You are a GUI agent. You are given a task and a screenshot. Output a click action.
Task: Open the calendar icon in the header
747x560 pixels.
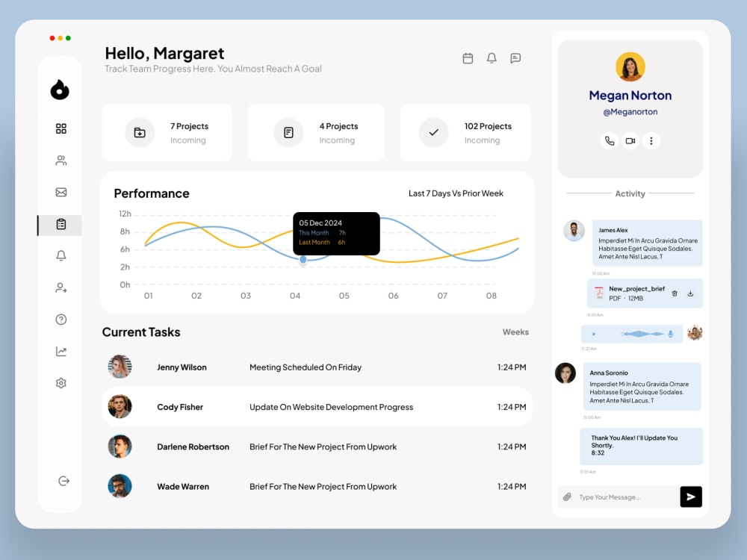(x=468, y=58)
